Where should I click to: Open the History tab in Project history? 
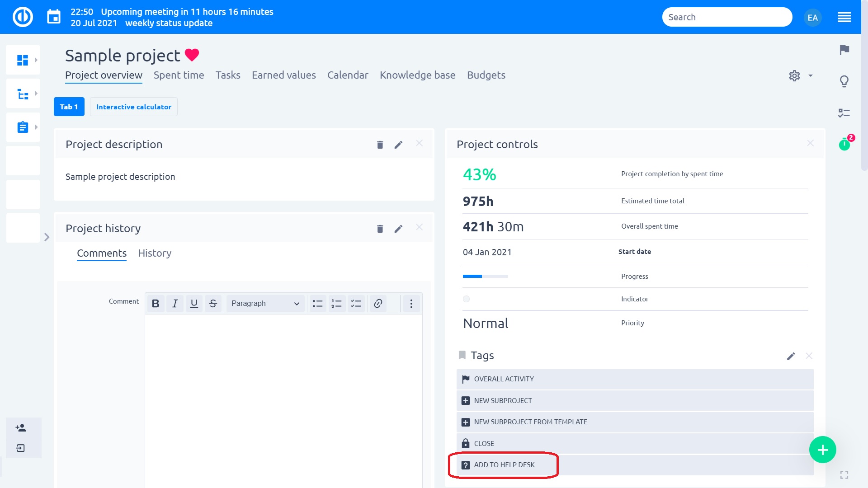click(x=155, y=253)
